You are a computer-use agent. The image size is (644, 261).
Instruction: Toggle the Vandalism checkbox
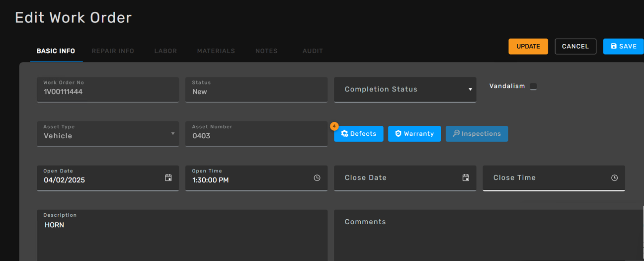533,87
